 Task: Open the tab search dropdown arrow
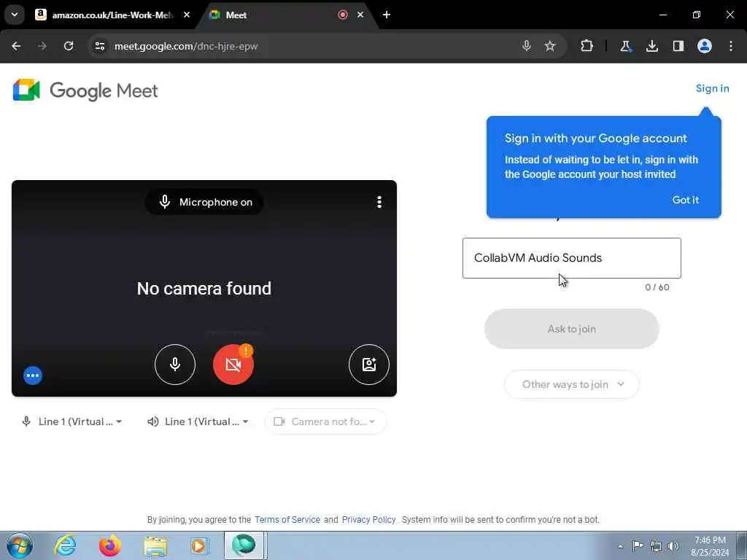tap(15, 15)
